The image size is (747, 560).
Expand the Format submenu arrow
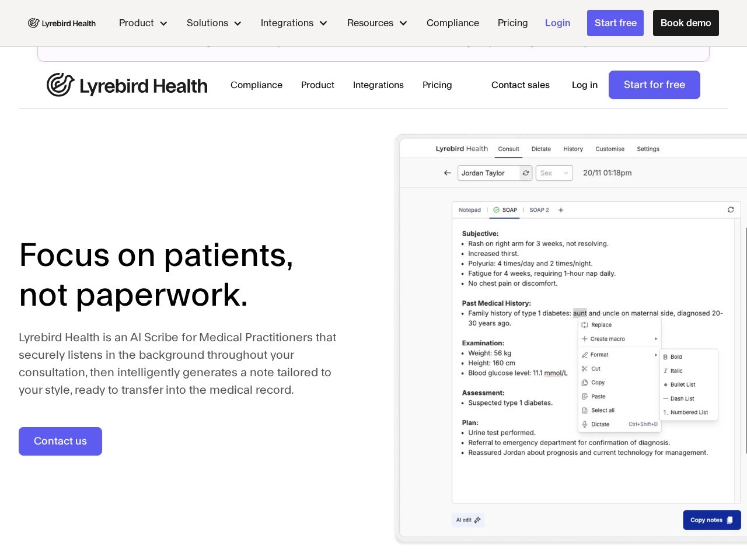[656, 355]
